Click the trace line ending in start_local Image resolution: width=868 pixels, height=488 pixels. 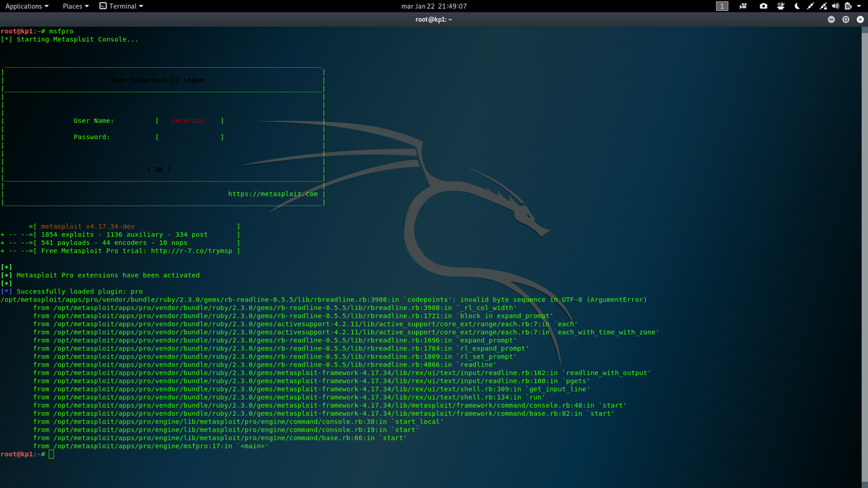tap(238, 421)
